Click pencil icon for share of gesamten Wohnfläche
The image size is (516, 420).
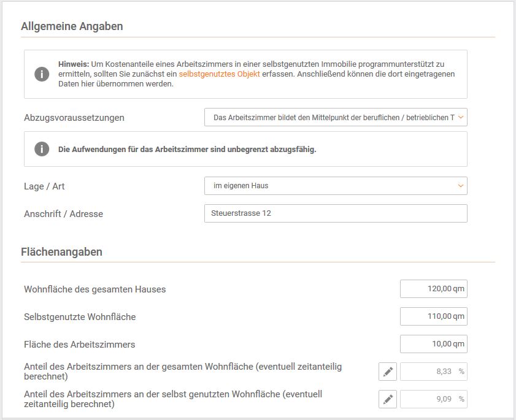[x=388, y=372]
